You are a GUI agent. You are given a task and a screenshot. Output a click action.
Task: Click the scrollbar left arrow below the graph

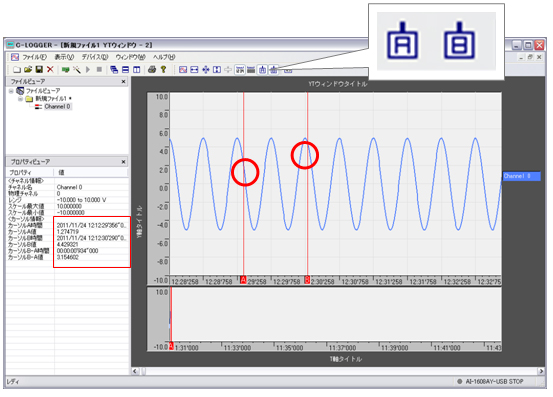click(x=135, y=371)
